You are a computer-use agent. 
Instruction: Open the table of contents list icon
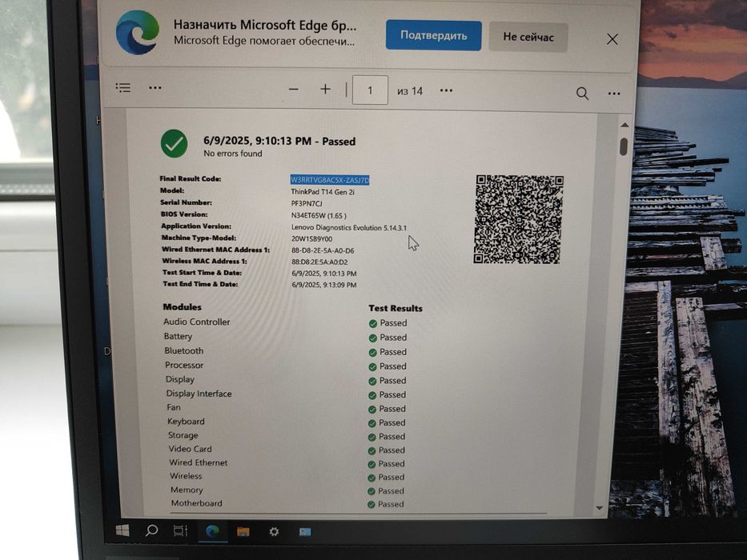coord(123,88)
